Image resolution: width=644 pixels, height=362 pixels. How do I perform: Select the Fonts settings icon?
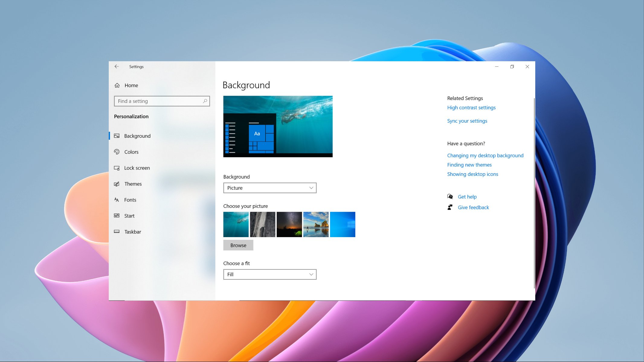(x=116, y=199)
